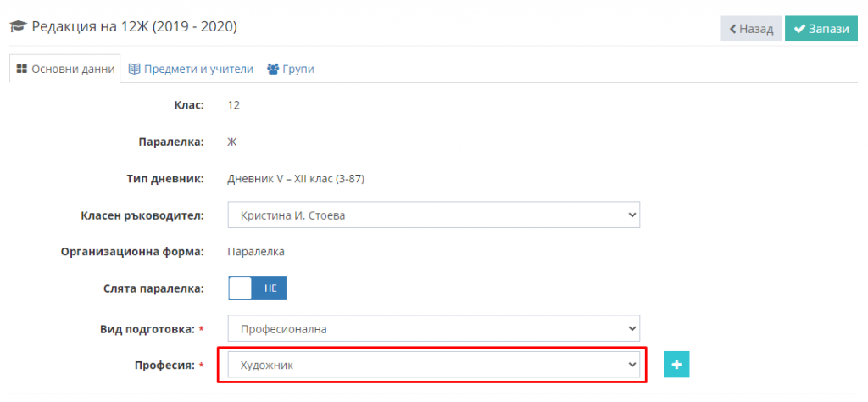The height and width of the screenshot is (402, 868).
Task: Click the book icon of Предмети и учители
Action: point(134,70)
